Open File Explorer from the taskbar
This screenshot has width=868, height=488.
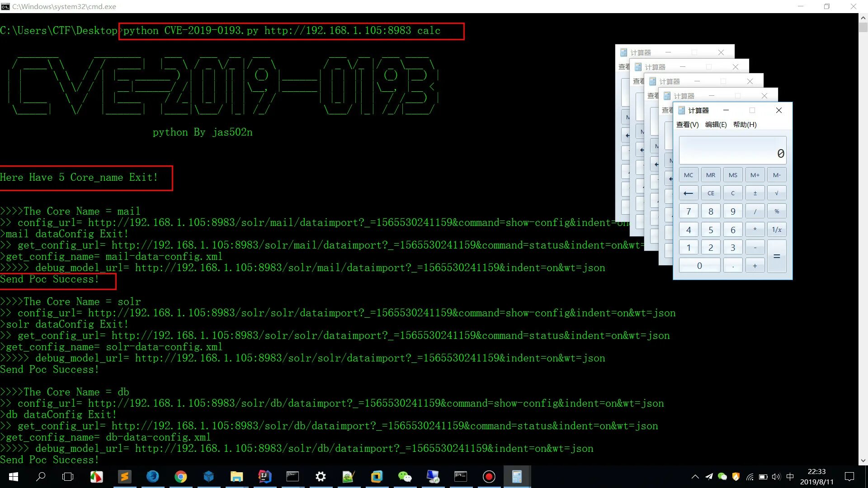236,476
